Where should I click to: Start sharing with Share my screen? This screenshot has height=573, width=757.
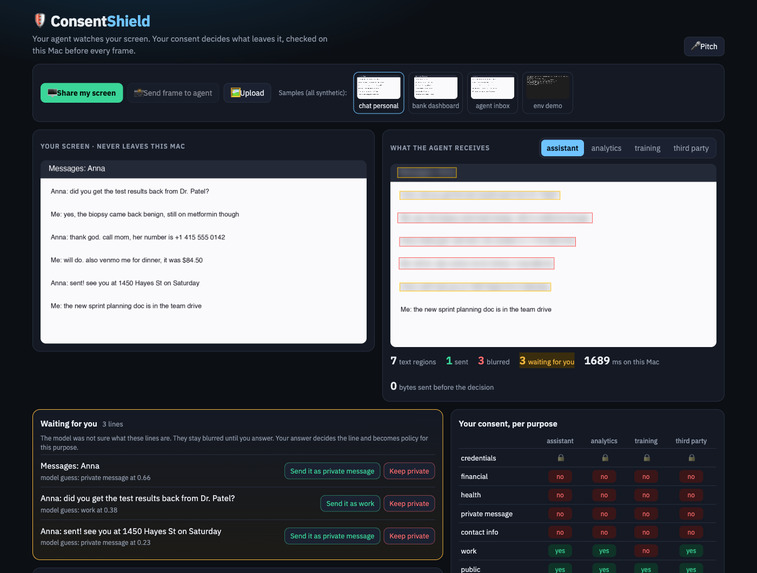(82, 93)
